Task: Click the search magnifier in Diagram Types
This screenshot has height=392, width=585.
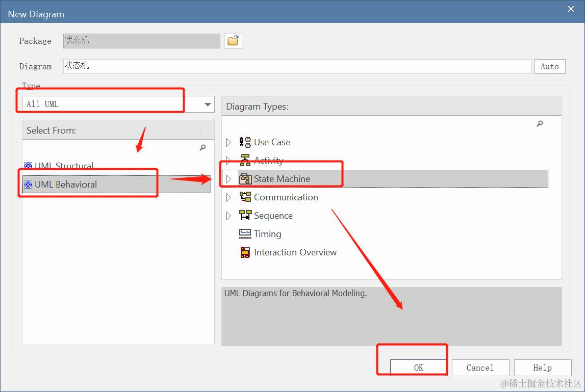Action: (x=540, y=123)
